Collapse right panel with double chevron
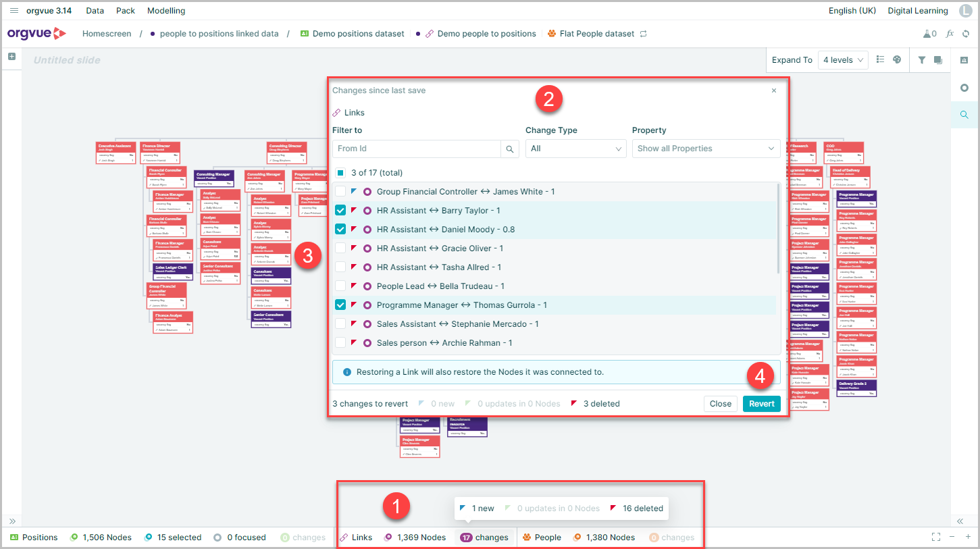980x549 pixels. coord(960,521)
